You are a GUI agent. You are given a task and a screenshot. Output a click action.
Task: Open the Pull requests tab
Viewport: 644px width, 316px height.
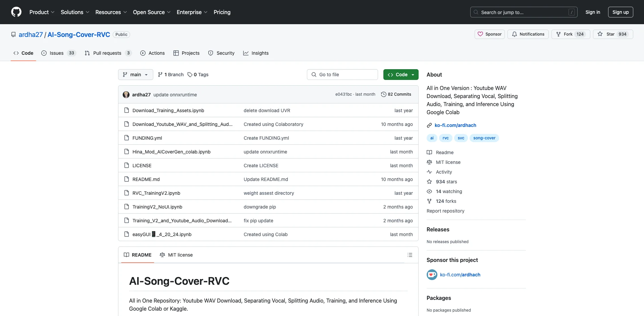[x=108, y=53]
